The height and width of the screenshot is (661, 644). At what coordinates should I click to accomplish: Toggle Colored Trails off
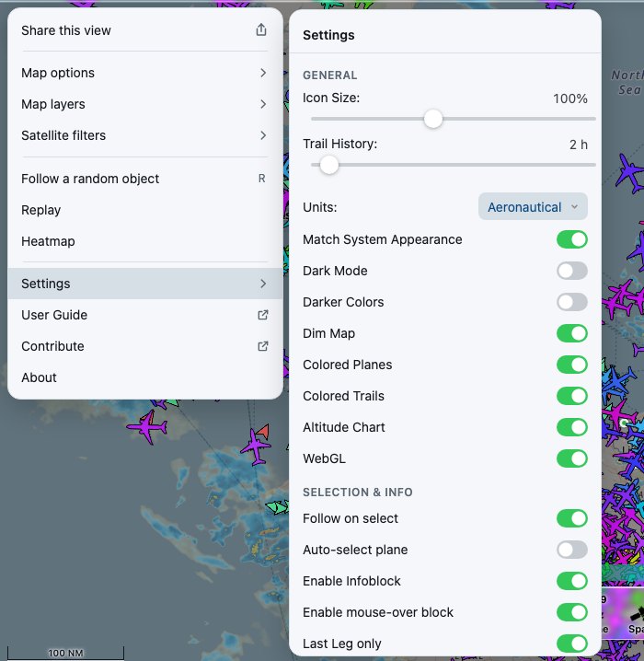(x=571, y=396)
